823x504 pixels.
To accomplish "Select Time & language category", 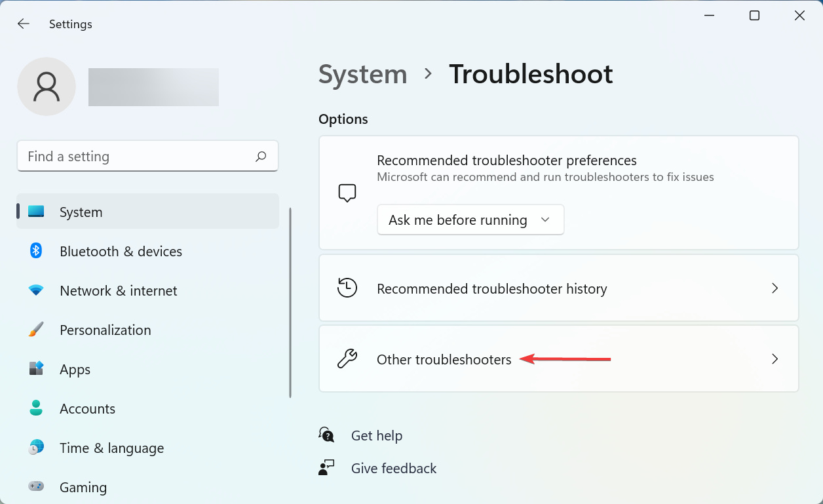I will 148,448.
